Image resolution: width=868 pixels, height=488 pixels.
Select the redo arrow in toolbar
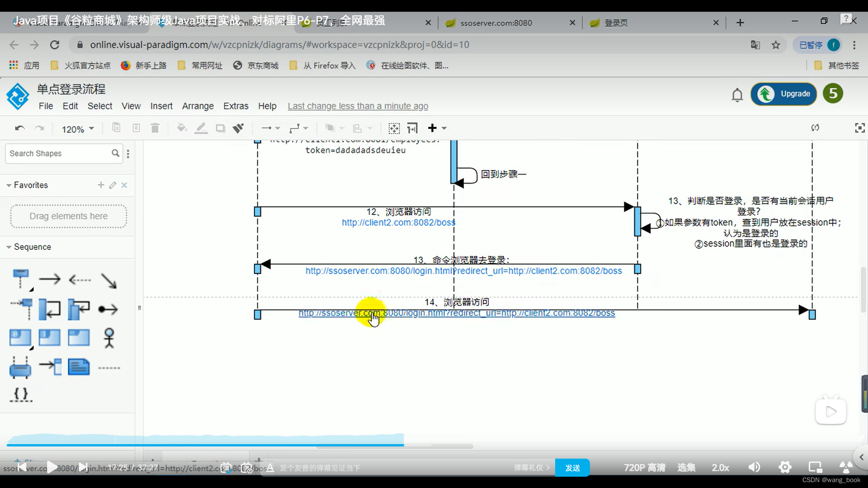tap(40, 128)
